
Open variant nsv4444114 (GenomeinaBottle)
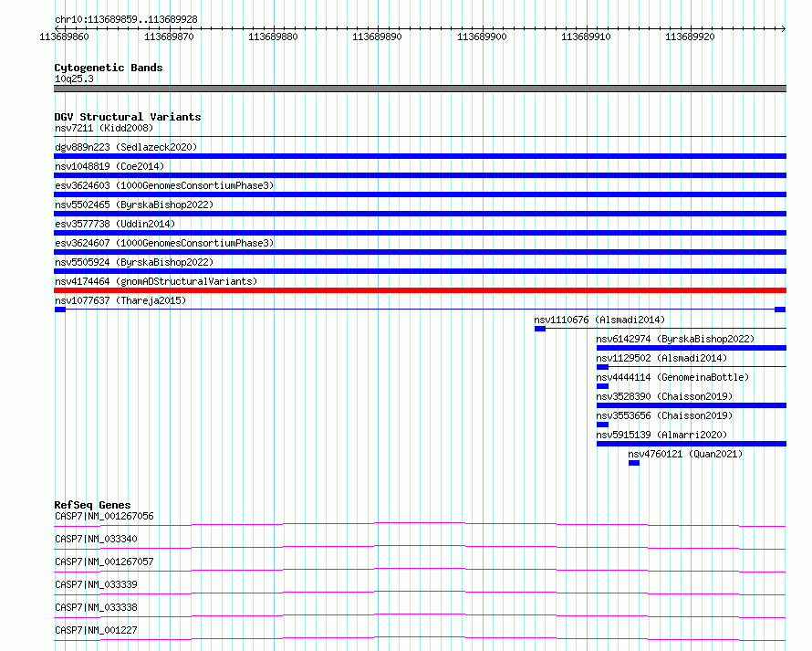click(672, 377)
